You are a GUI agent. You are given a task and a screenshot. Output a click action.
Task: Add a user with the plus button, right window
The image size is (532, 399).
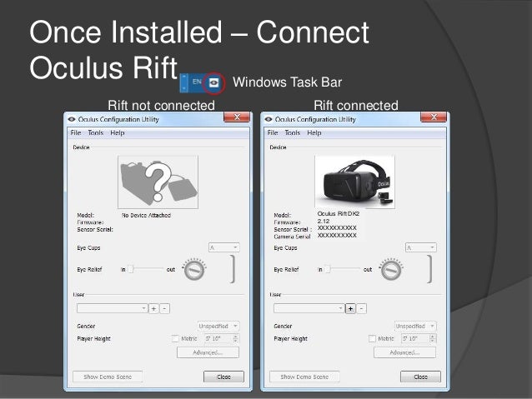[x=350, y=308]
